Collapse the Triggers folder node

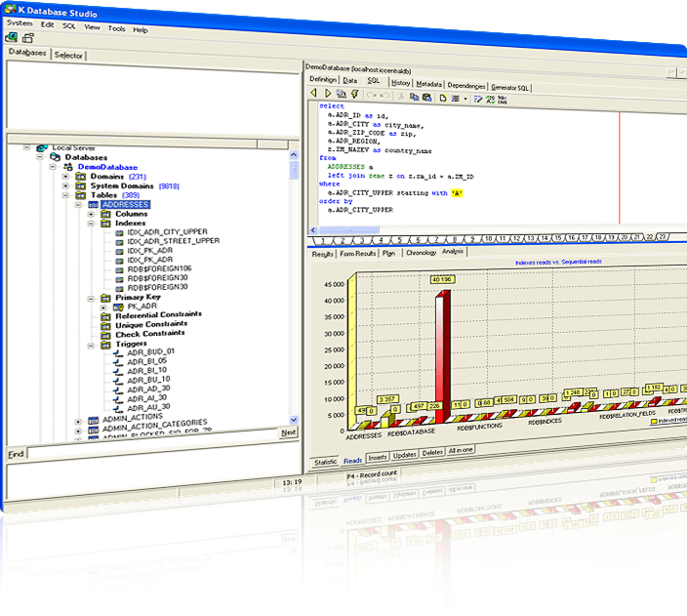coord(91,344)
